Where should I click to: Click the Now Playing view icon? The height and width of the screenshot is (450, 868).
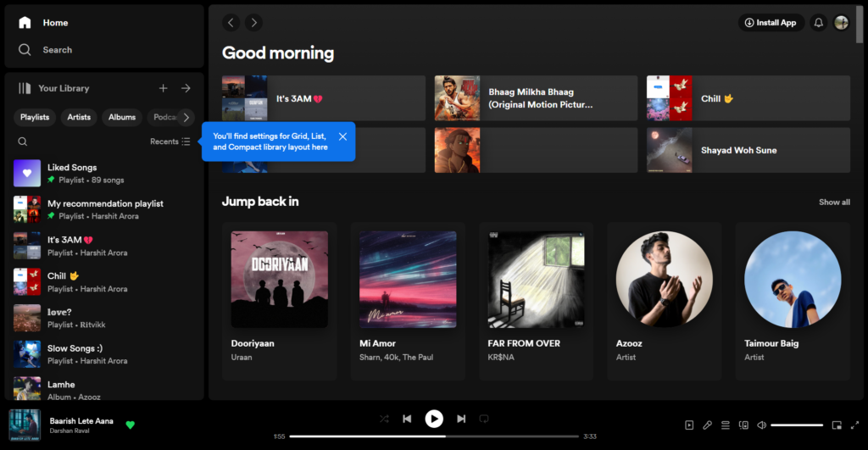point(689,425)
